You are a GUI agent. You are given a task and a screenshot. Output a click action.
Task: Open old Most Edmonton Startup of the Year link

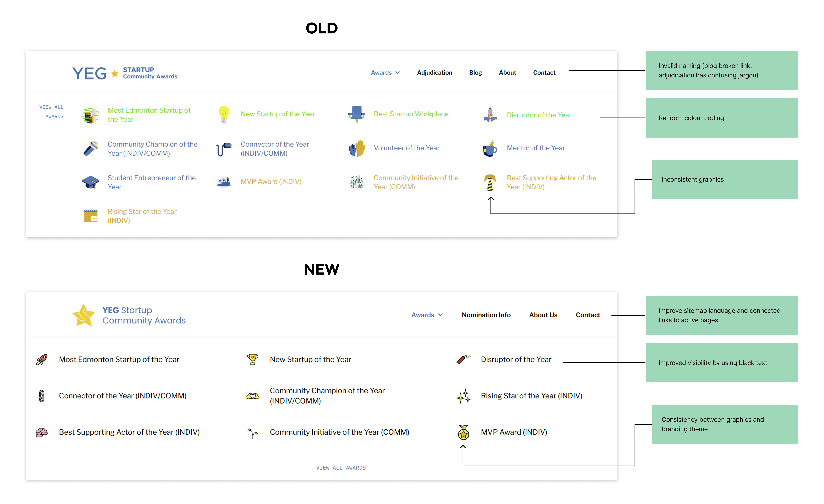pyautogui.click(x=149, y=115)
